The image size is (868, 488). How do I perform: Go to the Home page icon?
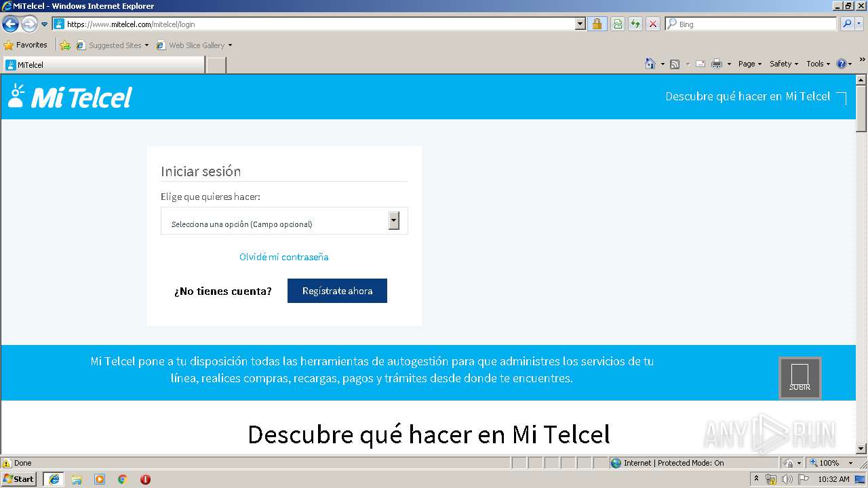pyautogui.click(x=650, y=64)
